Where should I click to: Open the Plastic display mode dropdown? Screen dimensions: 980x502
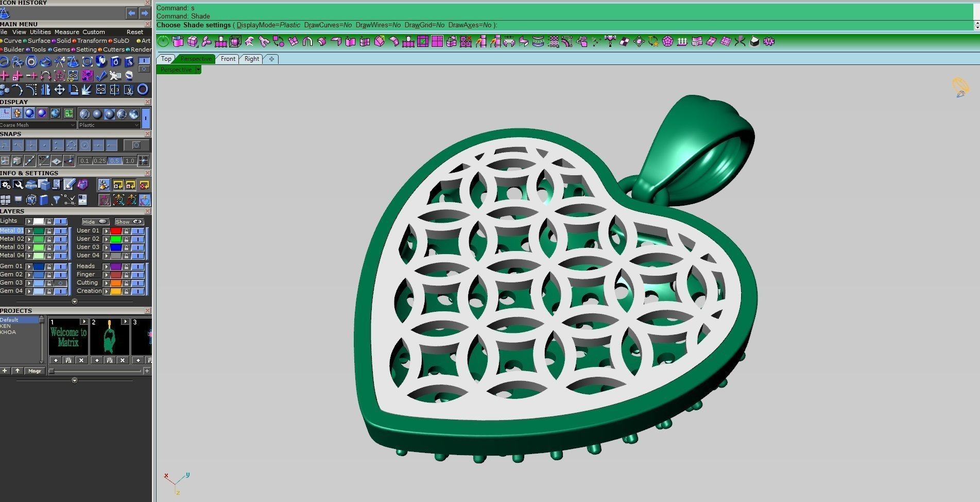tap(109, 125)
